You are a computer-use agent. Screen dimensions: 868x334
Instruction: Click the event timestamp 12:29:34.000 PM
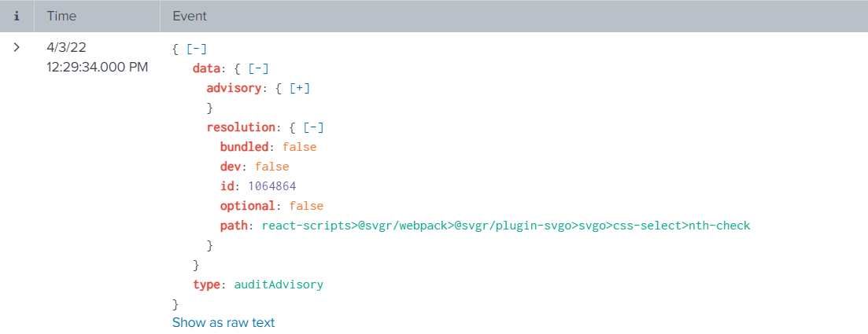[x=97, y=68]
